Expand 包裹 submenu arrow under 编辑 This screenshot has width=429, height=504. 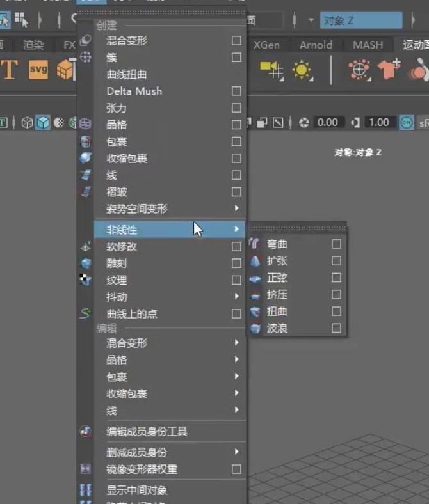(x=237, y=376)
